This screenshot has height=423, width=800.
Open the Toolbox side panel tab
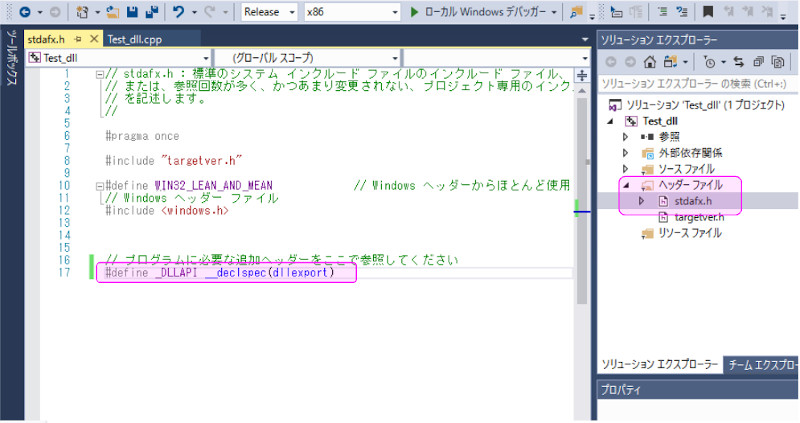pos(12,57)
